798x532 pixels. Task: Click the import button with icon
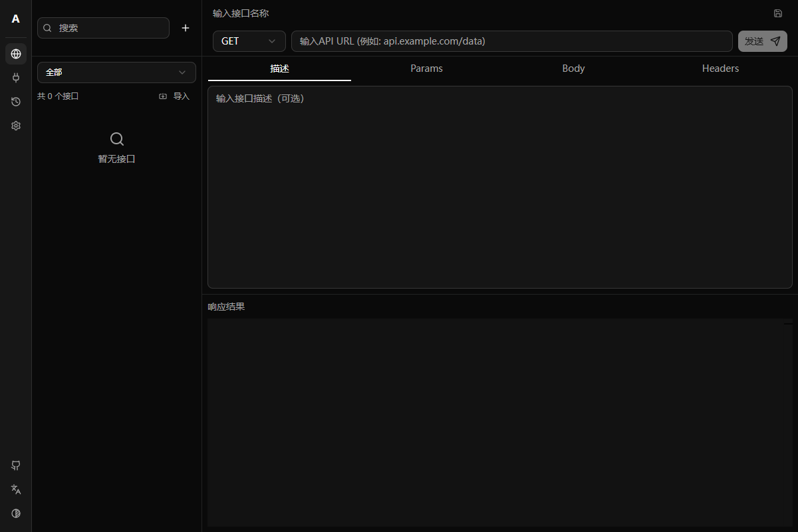click(174, 96)
